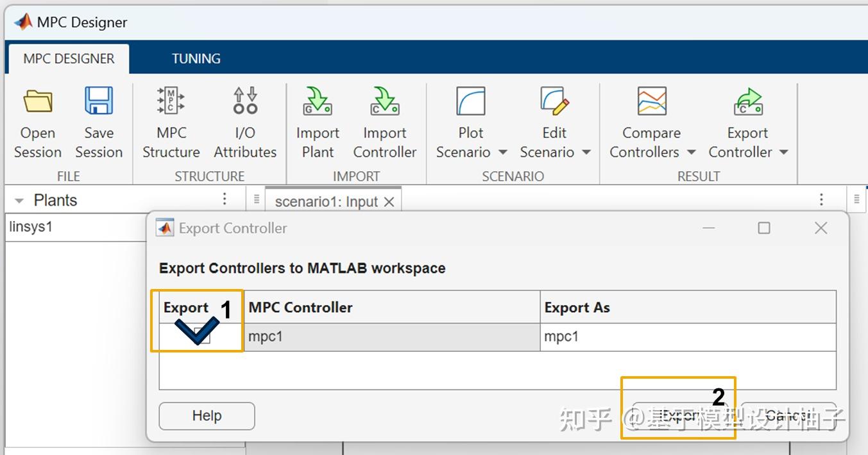Screen dimensions: 868x455
Task: Open Help from the Export Controller dialog
Action: [206, 416]
